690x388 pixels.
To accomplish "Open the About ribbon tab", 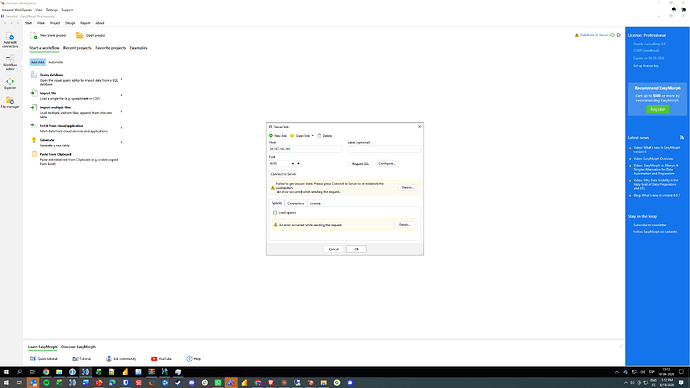I will click(x=100, y=23).
